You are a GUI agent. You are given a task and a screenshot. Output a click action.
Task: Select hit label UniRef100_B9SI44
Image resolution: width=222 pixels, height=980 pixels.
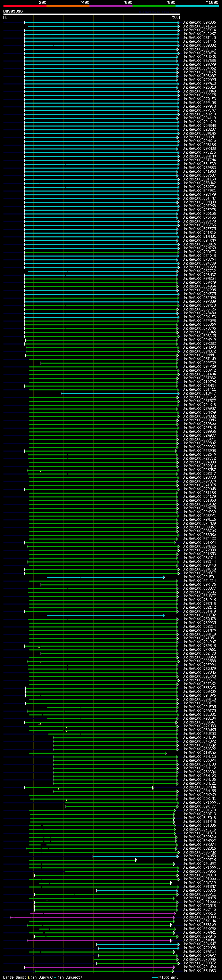tap(199, 561)
